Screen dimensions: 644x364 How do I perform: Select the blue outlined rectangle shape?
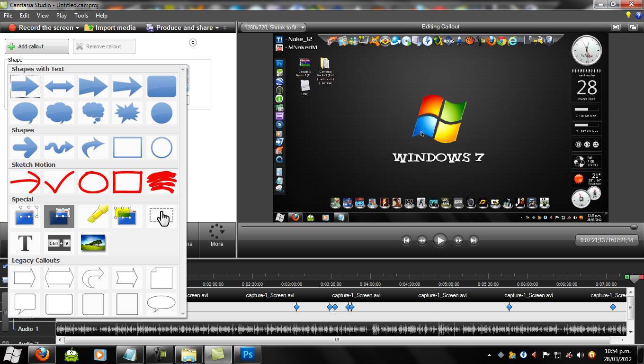coord(127,147)
